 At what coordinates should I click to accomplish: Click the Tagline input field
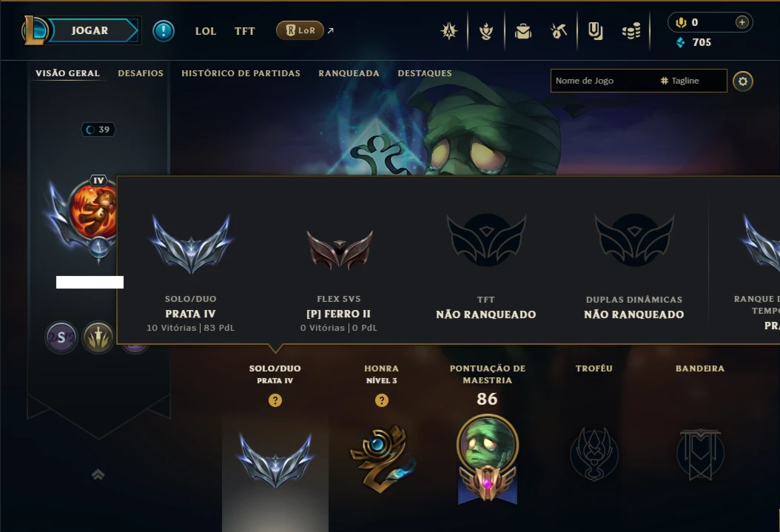pyautogui.click(x=691, y=81)
